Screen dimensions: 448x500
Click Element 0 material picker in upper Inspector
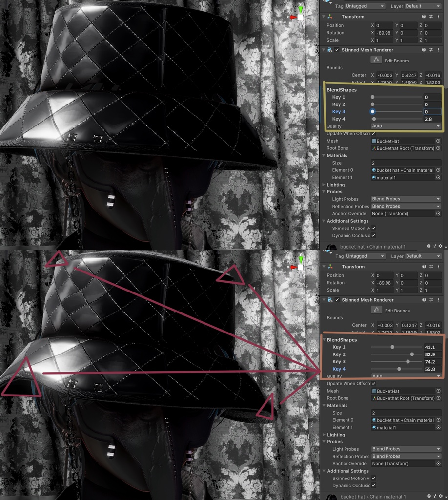438,170
